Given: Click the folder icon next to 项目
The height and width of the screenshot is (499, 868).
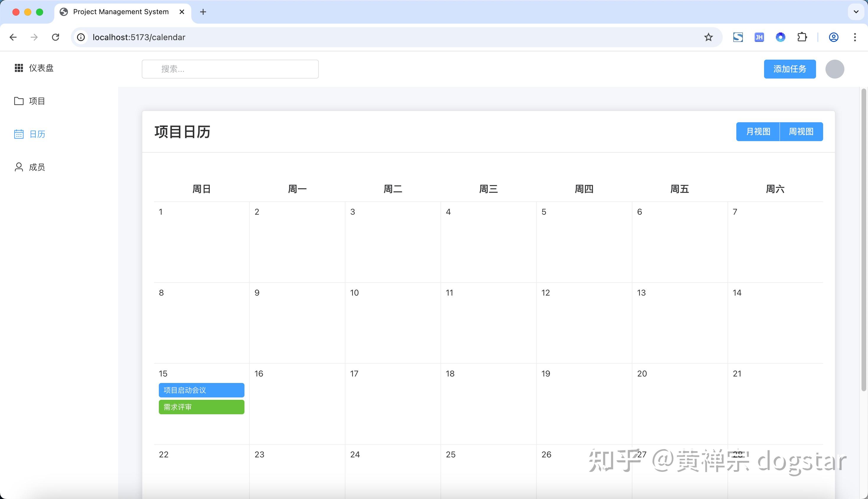Looking at the screenshot, I should [x=19, y=101].
